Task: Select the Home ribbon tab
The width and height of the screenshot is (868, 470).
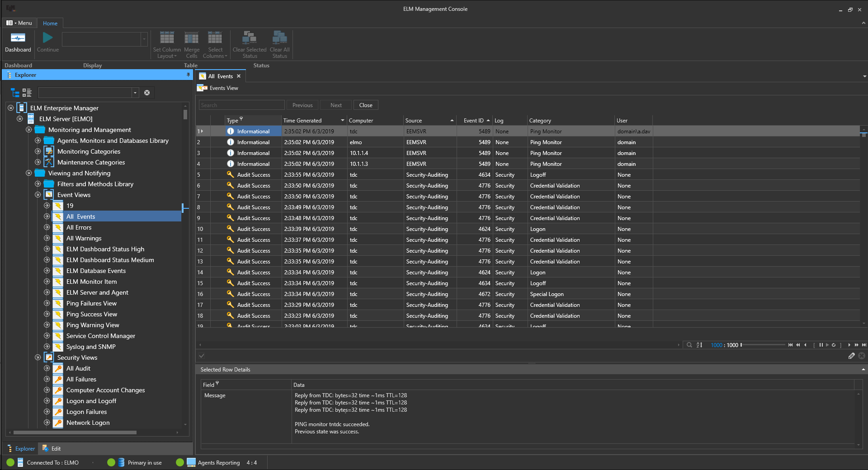Action: 50,23
